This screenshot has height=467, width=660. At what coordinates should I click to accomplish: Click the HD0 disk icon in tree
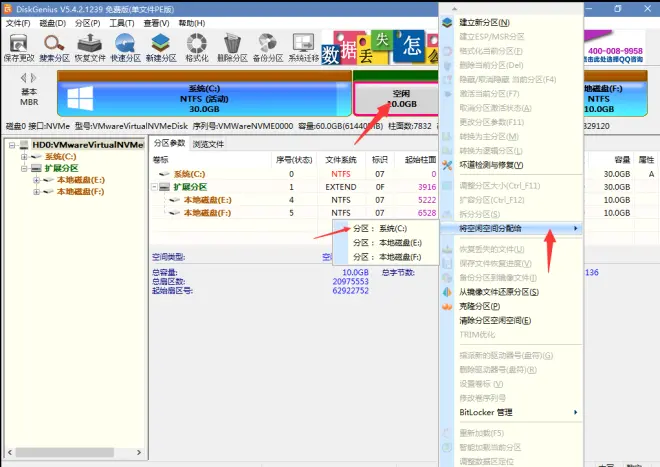[24, 145]
